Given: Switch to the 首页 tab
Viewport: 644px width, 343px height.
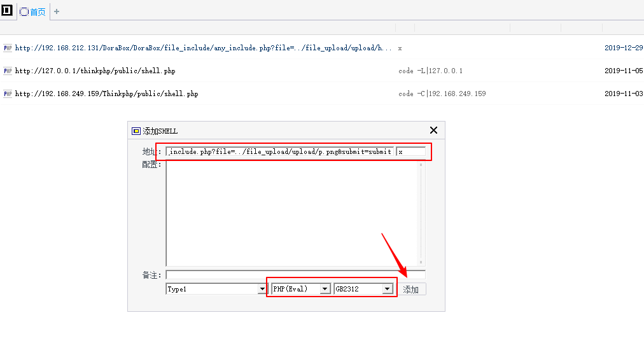Looking at the screenshot, I should pyautogui.click(x=33, y=12).
